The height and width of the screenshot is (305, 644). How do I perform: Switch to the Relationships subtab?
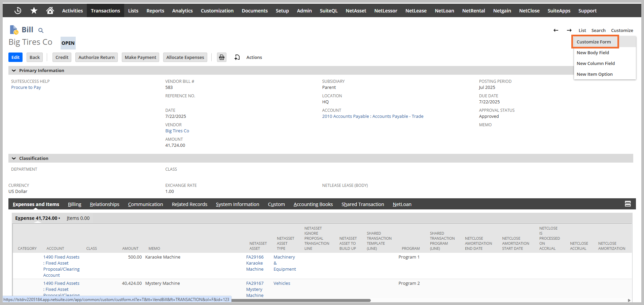pos(104,204)
